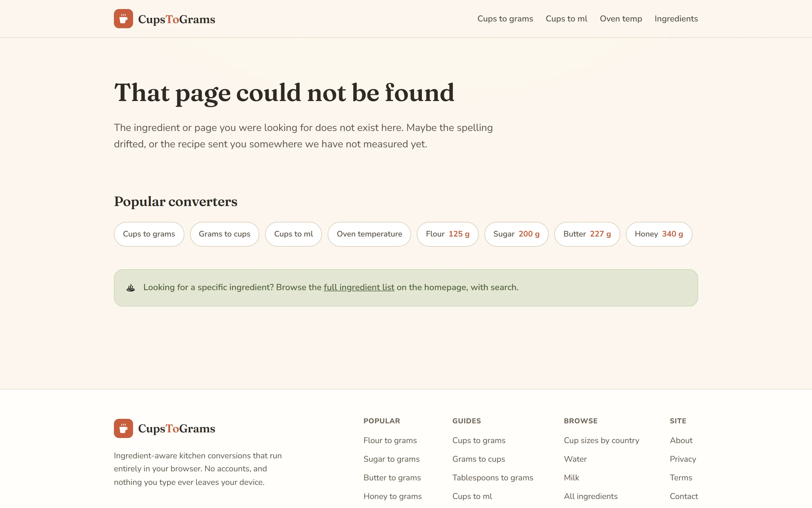This screenshot has height=508, width=812.
Task: Click the header CupsToGrams cup logo icon
Action: (123, 18)
